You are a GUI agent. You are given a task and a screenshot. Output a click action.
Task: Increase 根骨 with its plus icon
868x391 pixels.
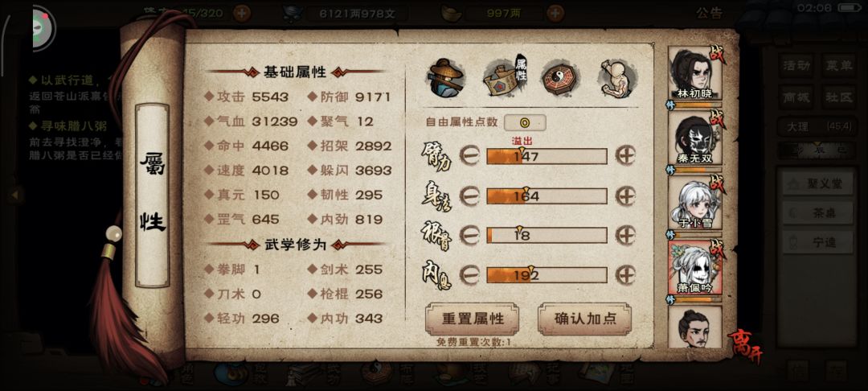click(625, 236)
